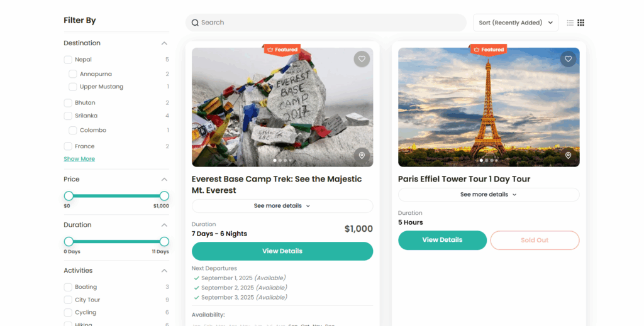Collapse the Activities filter section
644x326 pixels.
pos(164,271)
